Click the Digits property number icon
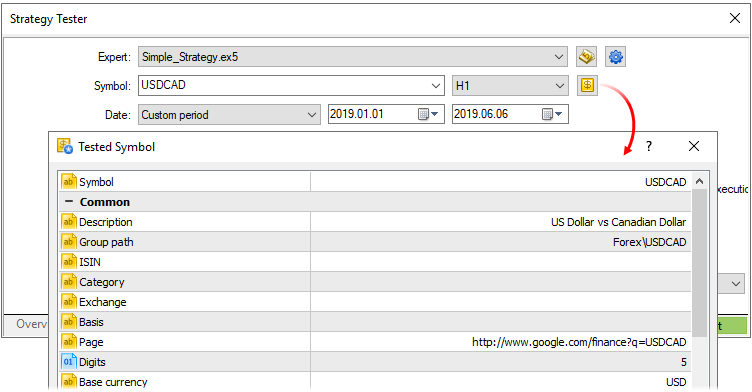The width and height of the screenshot is (752, 392). click(x=69, y=362)
